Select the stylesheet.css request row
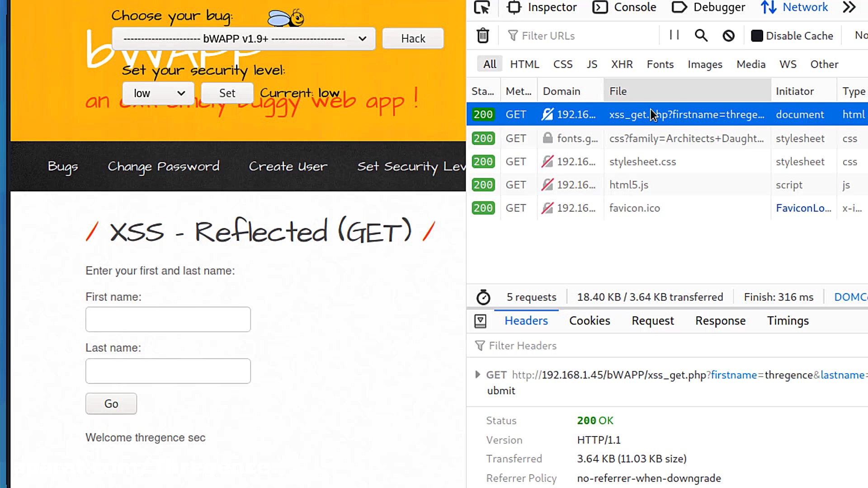Image resolution: width=868 pixels, height=488 pixels. point(642,162)
